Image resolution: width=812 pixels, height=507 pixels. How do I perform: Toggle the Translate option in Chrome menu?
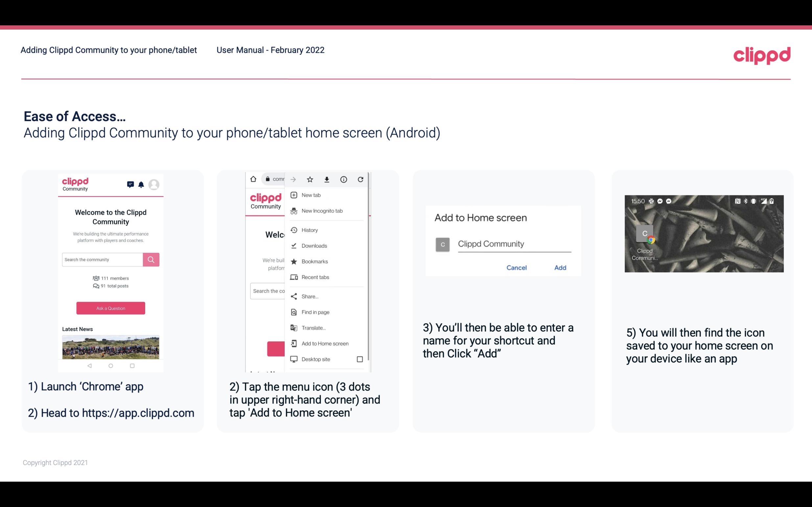point(313,328)
